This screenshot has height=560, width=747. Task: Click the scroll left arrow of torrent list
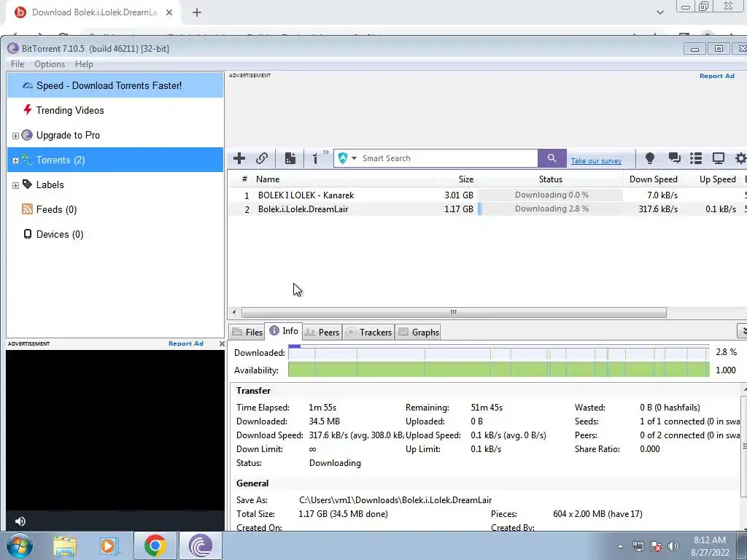click(x=234, y=312)
